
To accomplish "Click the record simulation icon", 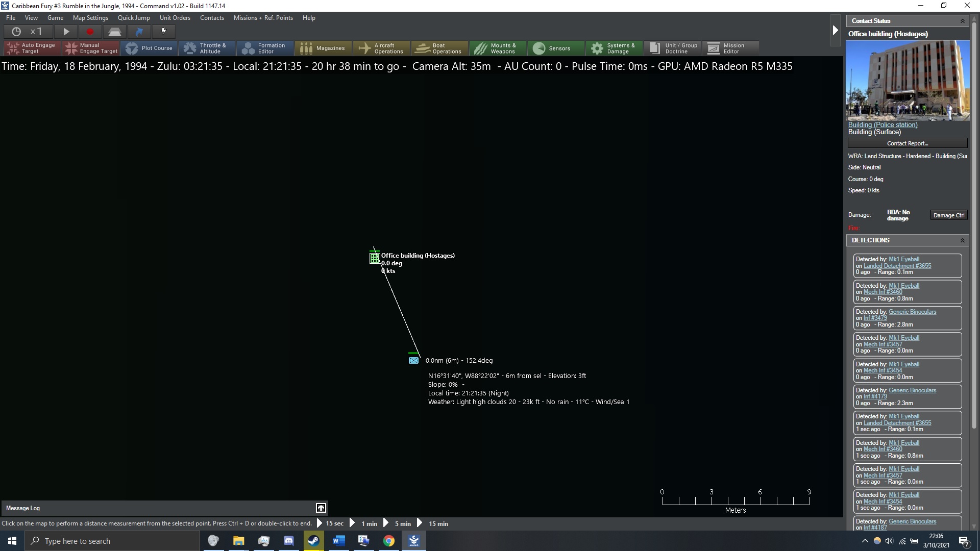I will click(90, 31).
